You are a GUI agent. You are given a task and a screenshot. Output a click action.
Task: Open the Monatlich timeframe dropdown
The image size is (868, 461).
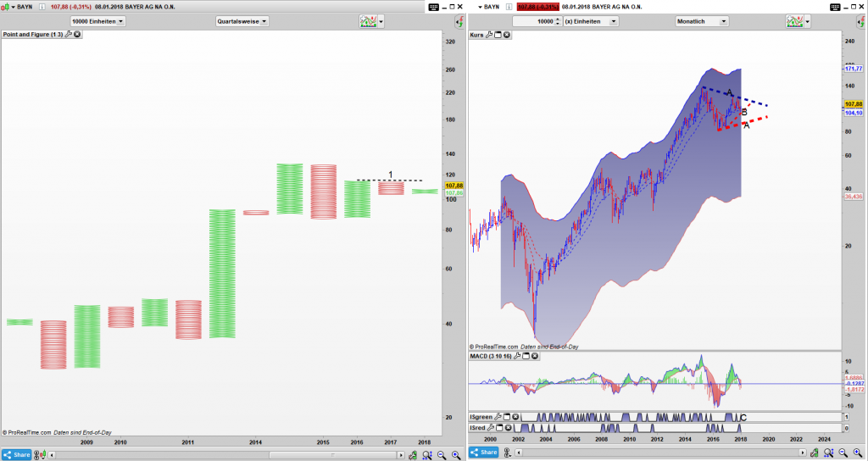pyautogui.click(x=701, y=21)
